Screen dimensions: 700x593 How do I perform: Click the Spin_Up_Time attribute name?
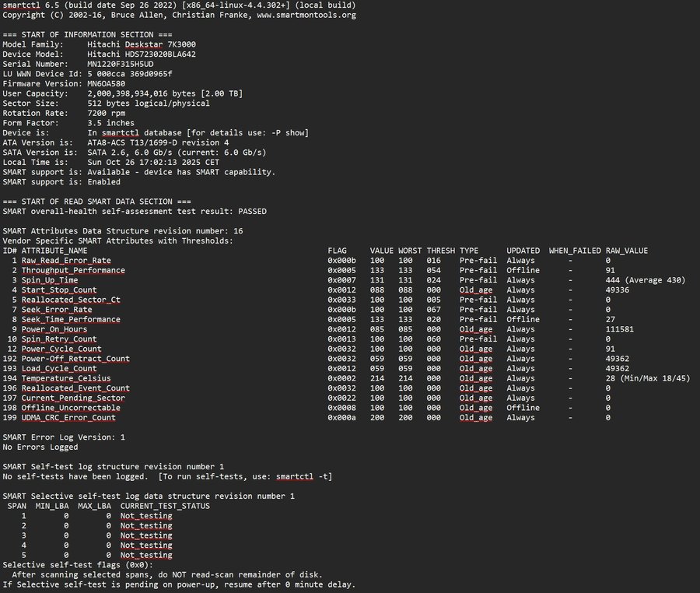[x=50, y=280]
